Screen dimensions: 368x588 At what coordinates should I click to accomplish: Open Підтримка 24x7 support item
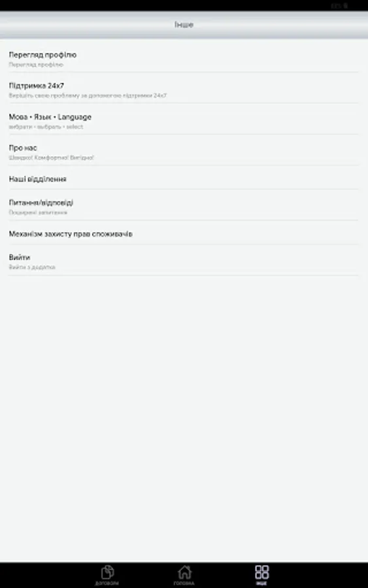[184, 90]
